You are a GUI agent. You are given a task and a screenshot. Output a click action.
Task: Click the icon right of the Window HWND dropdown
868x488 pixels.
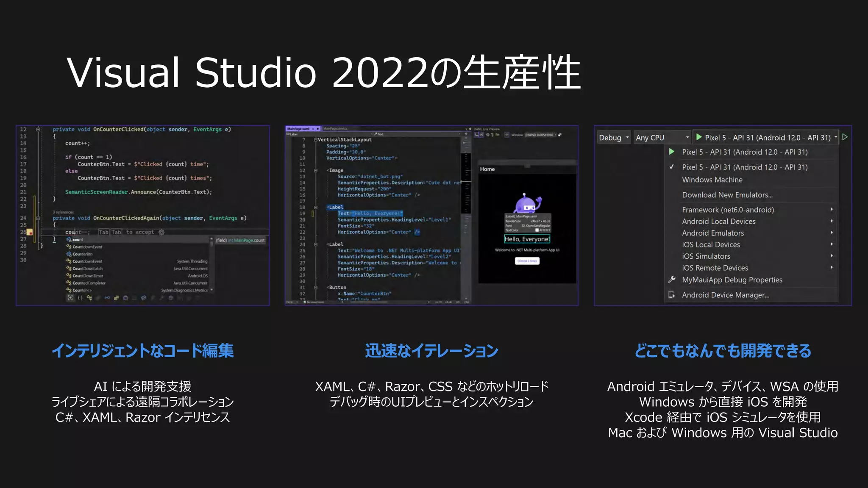coord(560,135)
